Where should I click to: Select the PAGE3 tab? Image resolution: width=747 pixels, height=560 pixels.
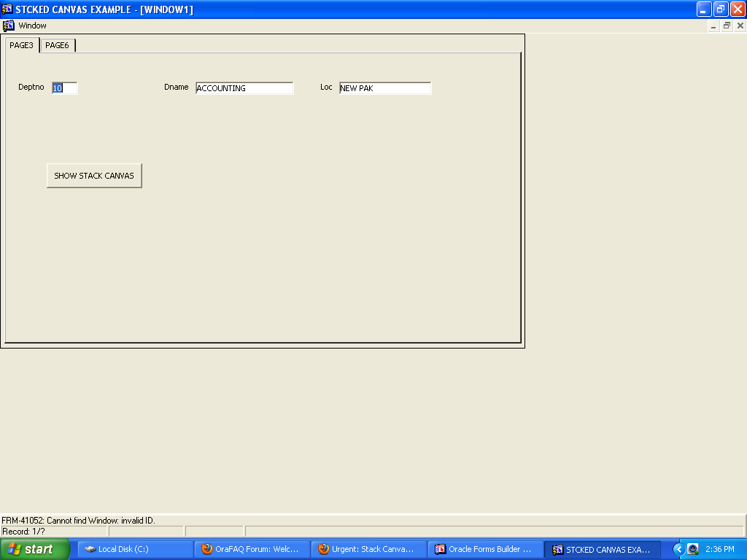click(x=21, y=45)
